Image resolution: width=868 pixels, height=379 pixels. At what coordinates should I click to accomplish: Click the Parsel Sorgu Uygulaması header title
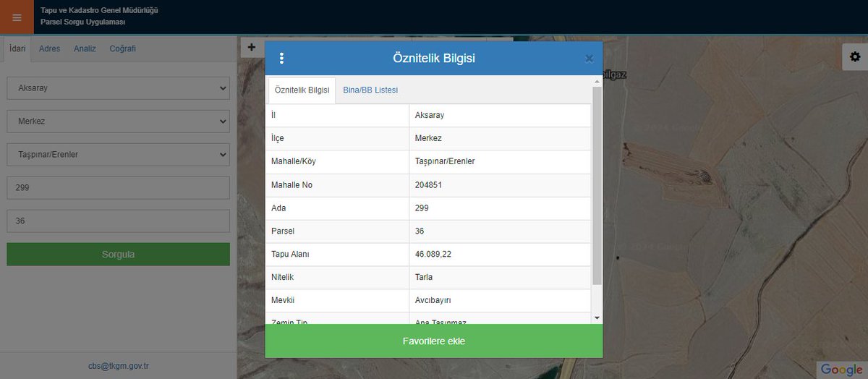pos(82,23)
